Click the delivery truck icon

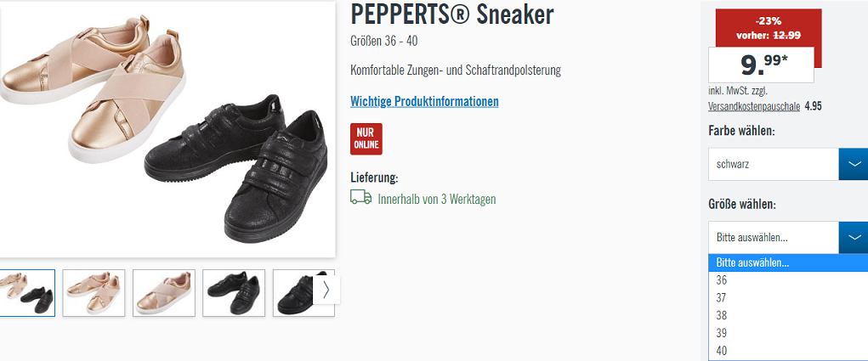(361, 197)
